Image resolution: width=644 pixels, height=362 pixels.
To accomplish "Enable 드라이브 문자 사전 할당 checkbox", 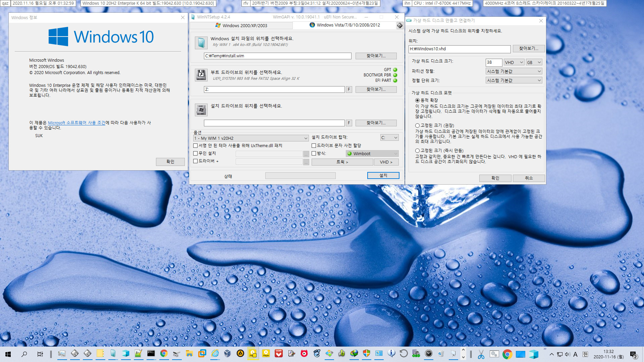I will click(x=314, y=146).
